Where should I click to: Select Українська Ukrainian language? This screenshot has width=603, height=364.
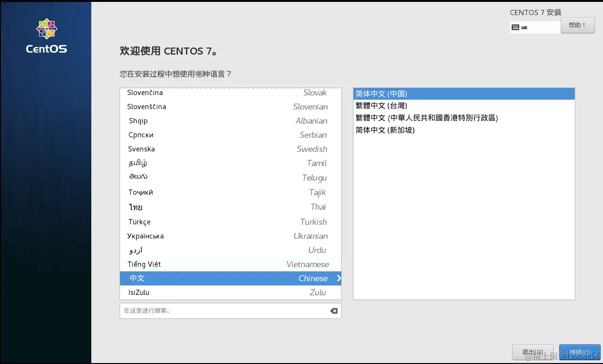[231, 236]
